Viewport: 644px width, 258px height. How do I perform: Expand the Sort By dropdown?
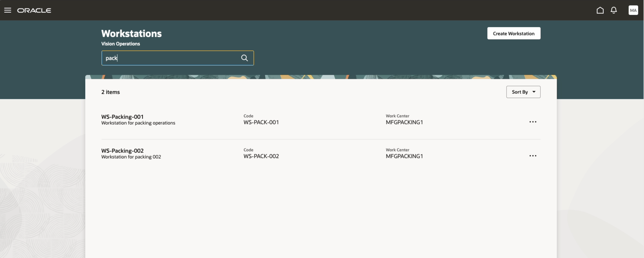click(x=523, y=92)
